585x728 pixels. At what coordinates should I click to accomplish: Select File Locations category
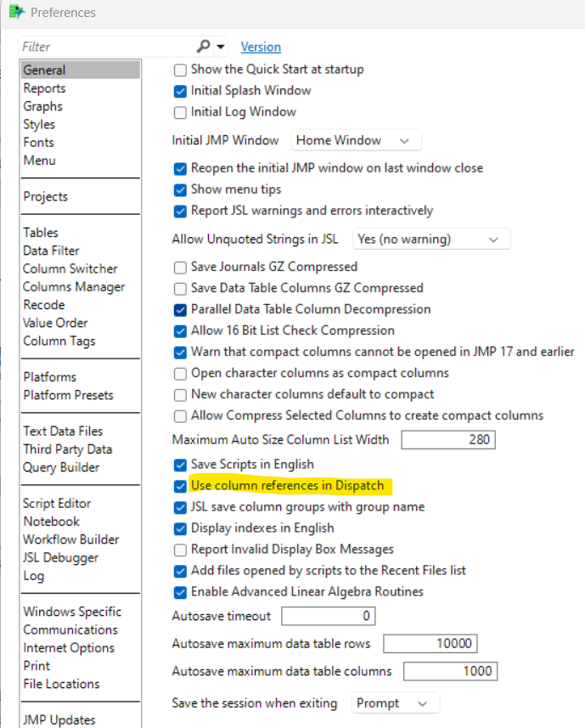[62, 685]
